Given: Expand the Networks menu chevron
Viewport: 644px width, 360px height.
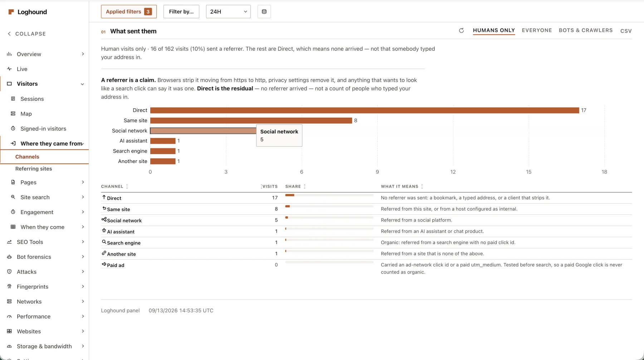Looking at the screenshot, I should (x=83, y=301).
